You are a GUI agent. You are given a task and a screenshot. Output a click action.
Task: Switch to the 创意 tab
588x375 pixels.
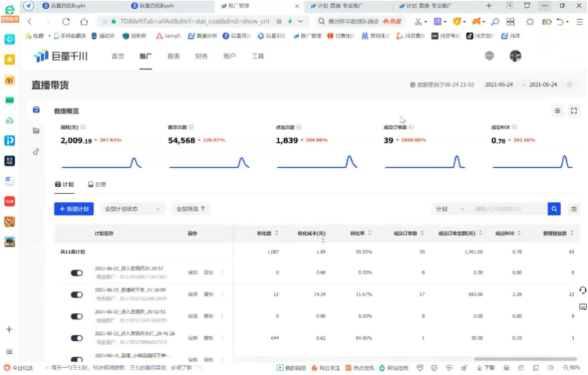point(97,185)
